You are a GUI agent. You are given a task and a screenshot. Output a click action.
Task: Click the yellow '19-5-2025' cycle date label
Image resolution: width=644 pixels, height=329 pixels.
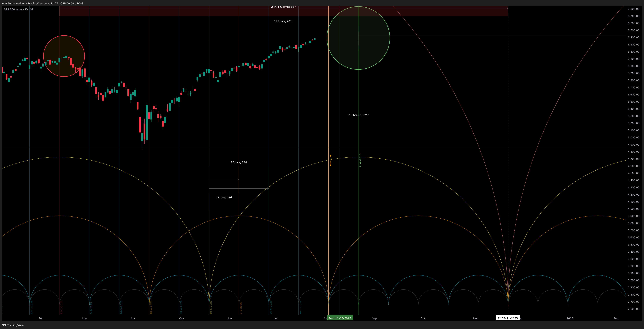(x=211, y=307)
